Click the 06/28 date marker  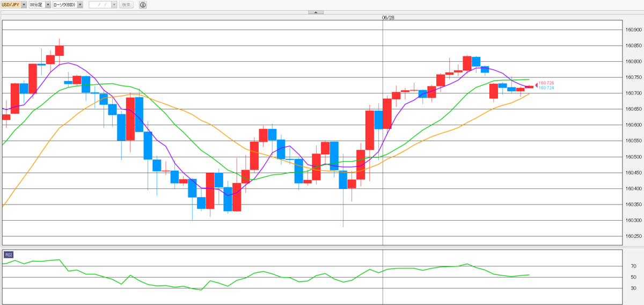point(388,17)
